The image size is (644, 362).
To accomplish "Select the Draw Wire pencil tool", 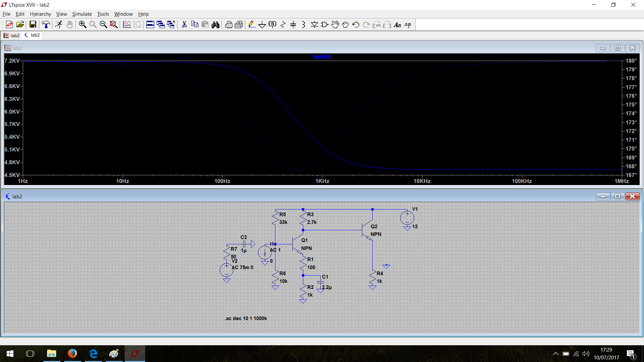I will coord(252,24).
